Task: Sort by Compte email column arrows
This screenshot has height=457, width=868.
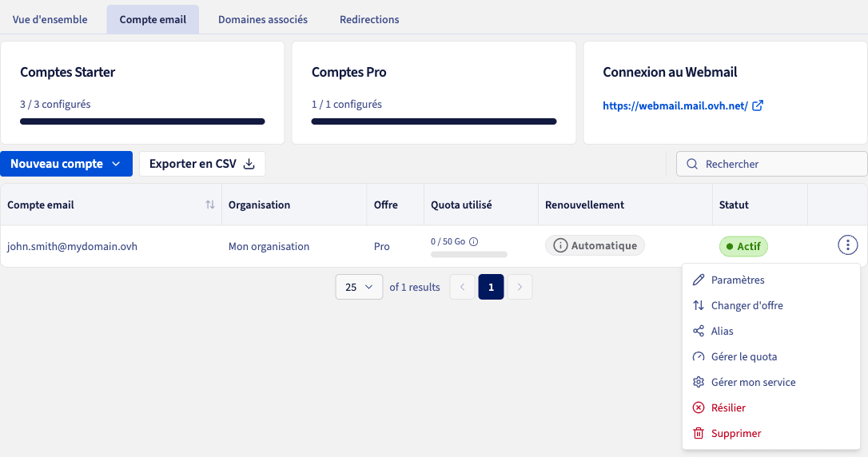Action: 209,205
